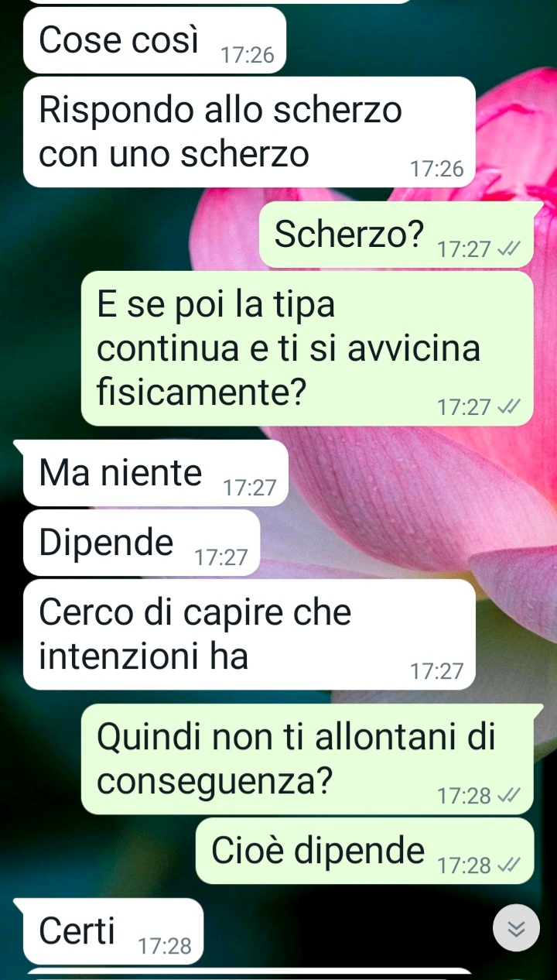557x980 pixels.
Task: Select 'E se poi la tipa continua' message
Action: [307, 348]
